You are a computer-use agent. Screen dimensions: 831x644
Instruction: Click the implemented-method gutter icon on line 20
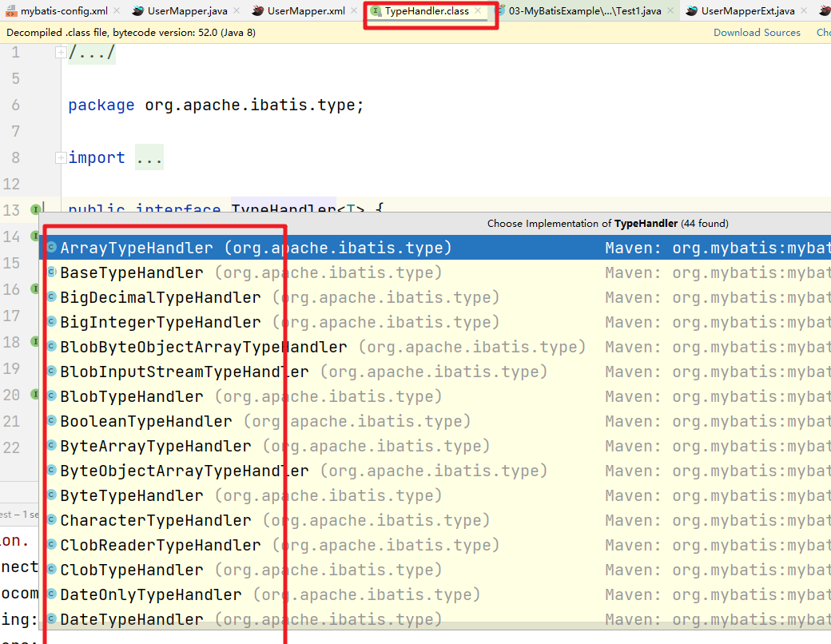(35, 395)
